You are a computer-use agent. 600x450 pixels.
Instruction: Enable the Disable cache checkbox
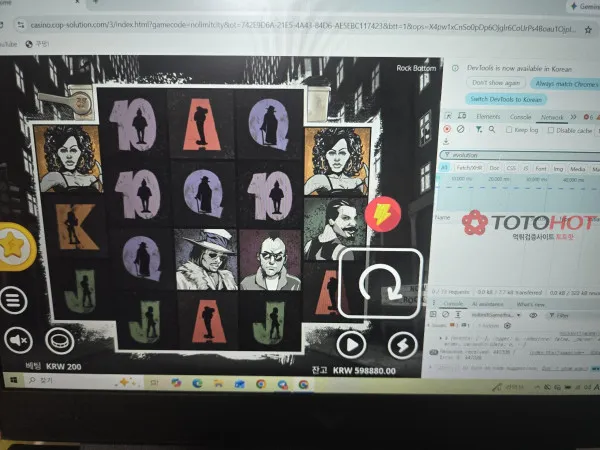pos(551,130)
